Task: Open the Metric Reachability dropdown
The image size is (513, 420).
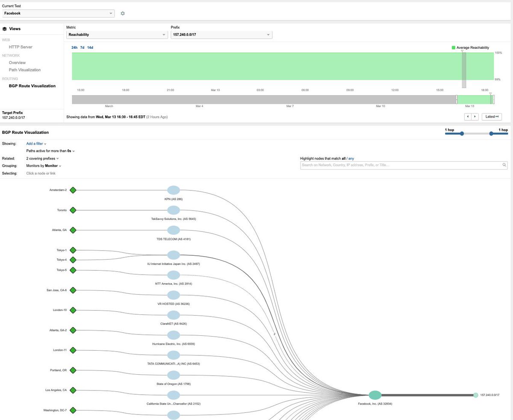Action: pyautogui.click(x=117, y=35)
